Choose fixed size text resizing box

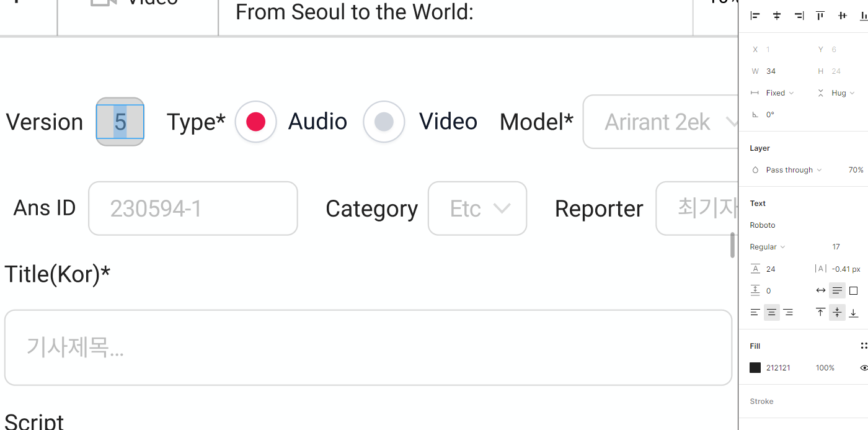click(853, 290)
